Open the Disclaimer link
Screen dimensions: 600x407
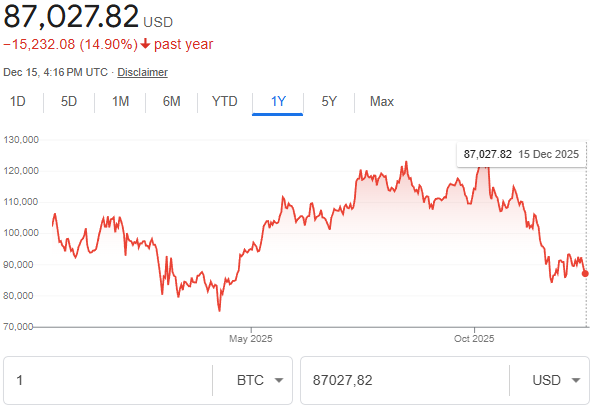[x=143, y=72]
